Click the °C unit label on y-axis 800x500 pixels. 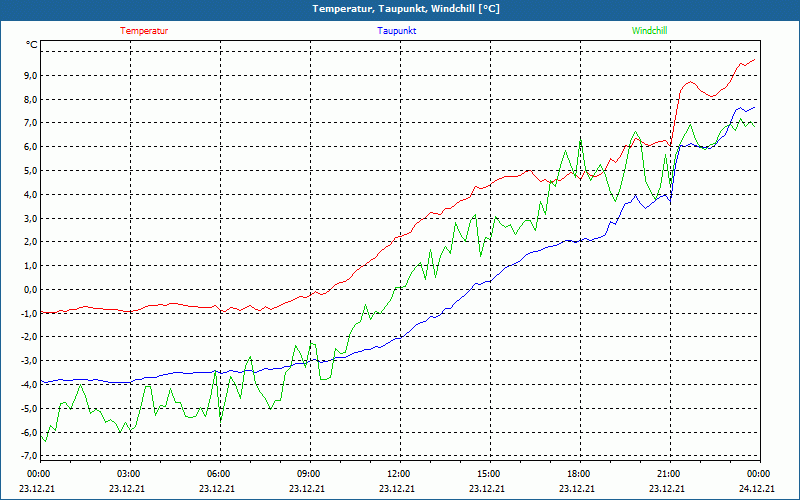(32, 45)
